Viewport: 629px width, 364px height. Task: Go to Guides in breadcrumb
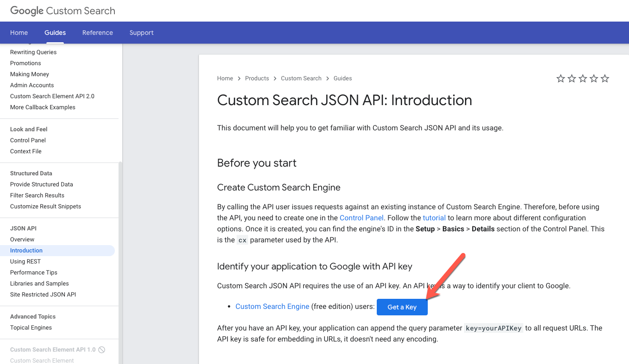coord(343,78)
